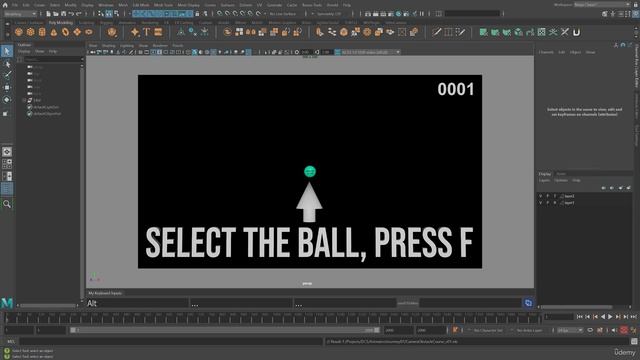Click the playback range slider bar

click(224, 330)
